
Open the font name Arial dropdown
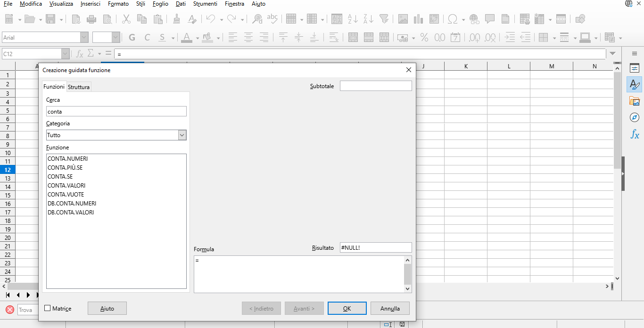(84, 36)
